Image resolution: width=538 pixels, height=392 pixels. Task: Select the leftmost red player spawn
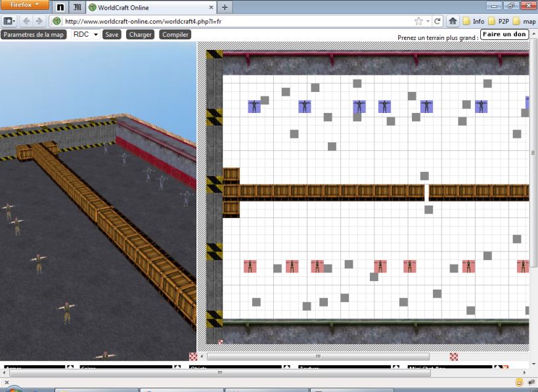click(x=250, y=267)
